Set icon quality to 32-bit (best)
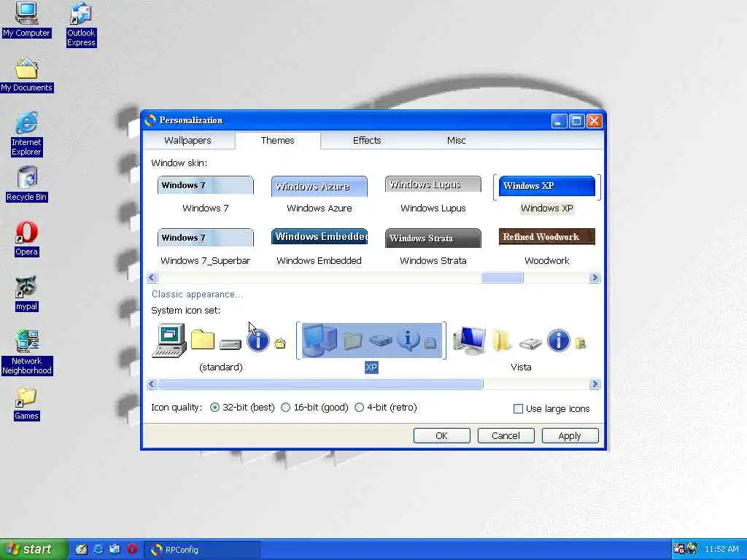This screenshot has height=560, width=747. (242, 408)
